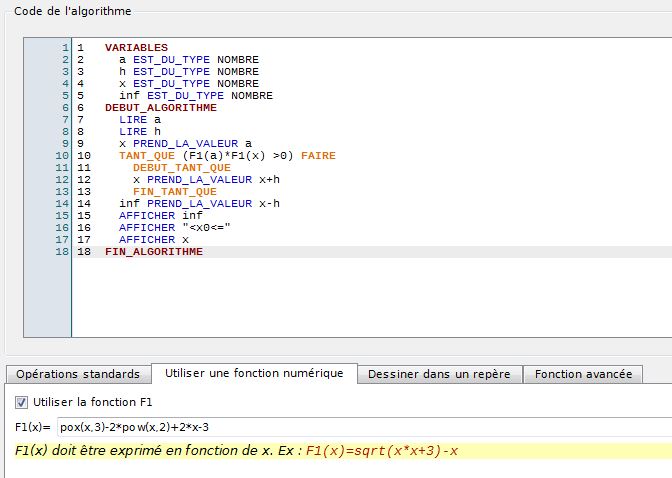Select the 'LIRE a' instruction
672x478 pixels.
[139, 120]
